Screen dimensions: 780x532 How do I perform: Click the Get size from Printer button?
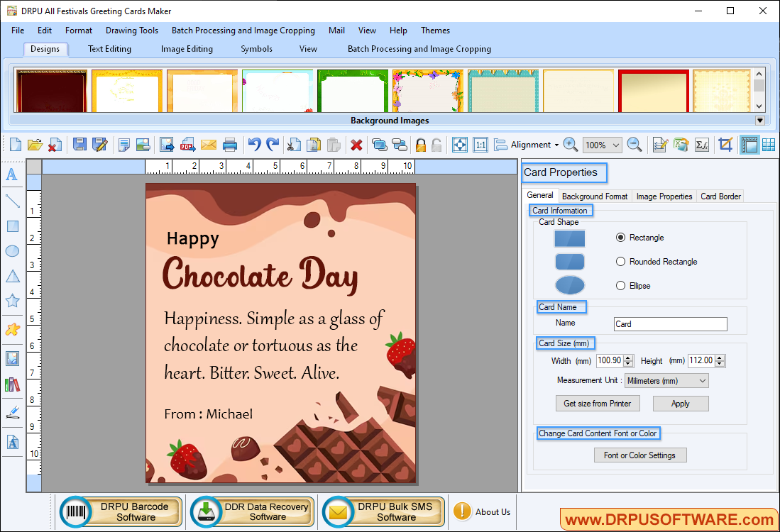597,403
